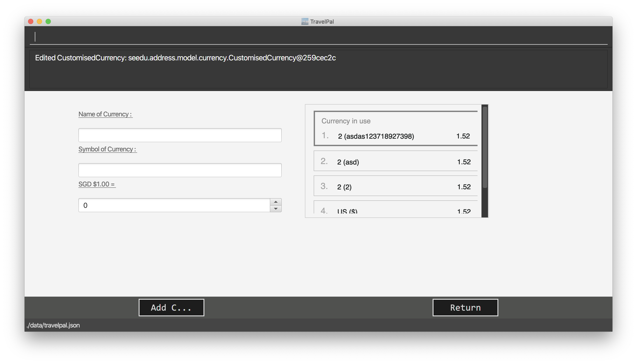The height and width of the screenshot is (364, 637).
Task: Click the SGD exchange rate value field
Action: pyautogui.click(x=174, y=205)
